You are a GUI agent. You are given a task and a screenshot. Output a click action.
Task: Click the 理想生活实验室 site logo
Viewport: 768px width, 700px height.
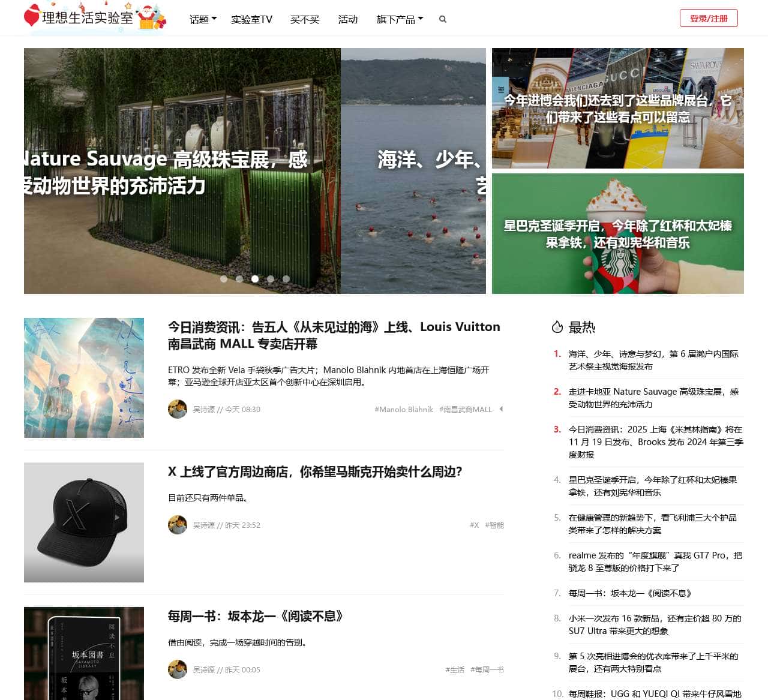pos(95,17)
